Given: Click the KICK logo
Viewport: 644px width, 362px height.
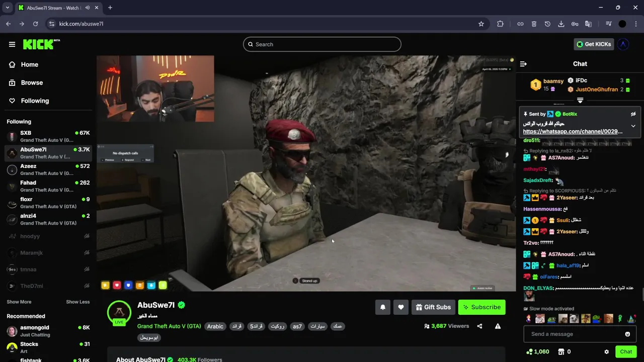Looking at the screenshot, I should 41,44.
